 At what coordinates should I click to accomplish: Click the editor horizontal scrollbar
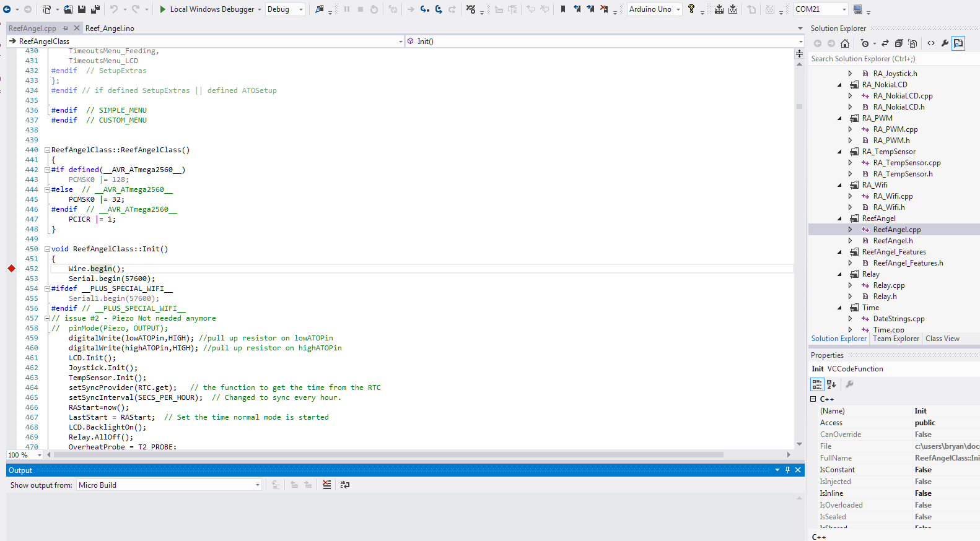point(388,455)
